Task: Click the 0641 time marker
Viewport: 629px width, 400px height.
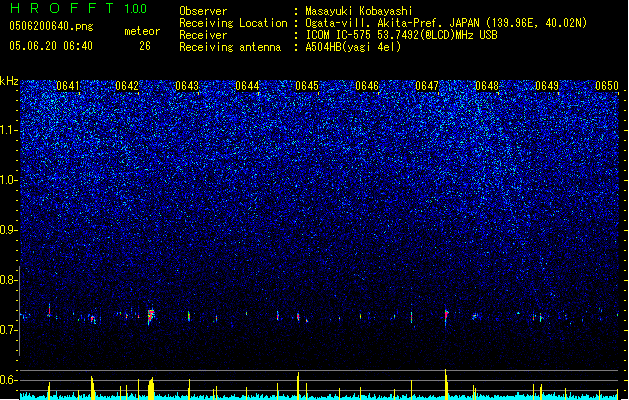Action: point(68,86)
